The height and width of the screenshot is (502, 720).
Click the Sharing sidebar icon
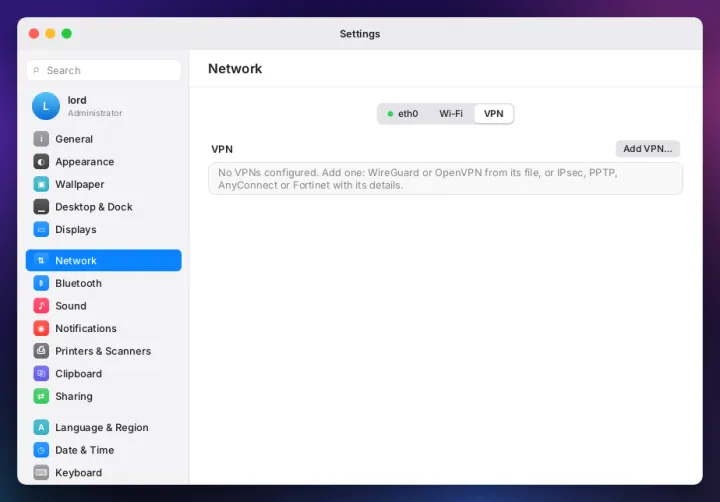(41, 396)
